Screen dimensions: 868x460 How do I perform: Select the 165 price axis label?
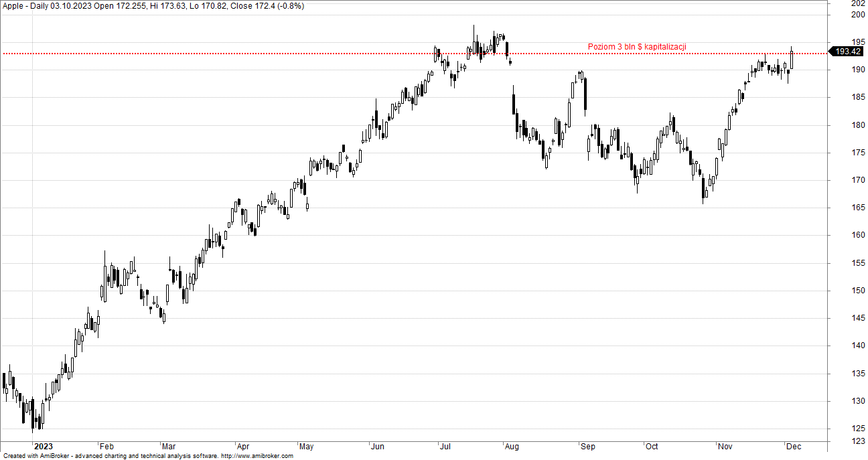857,208
